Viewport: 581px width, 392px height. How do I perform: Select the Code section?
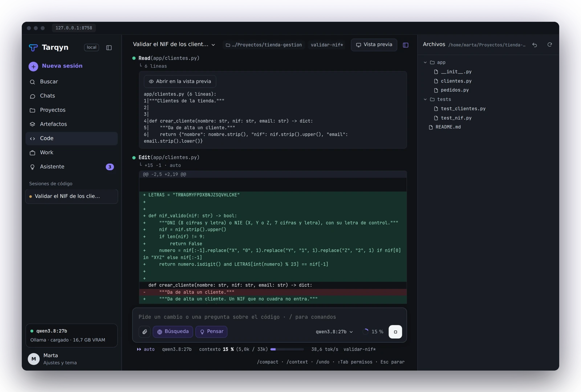pos(72,138)
